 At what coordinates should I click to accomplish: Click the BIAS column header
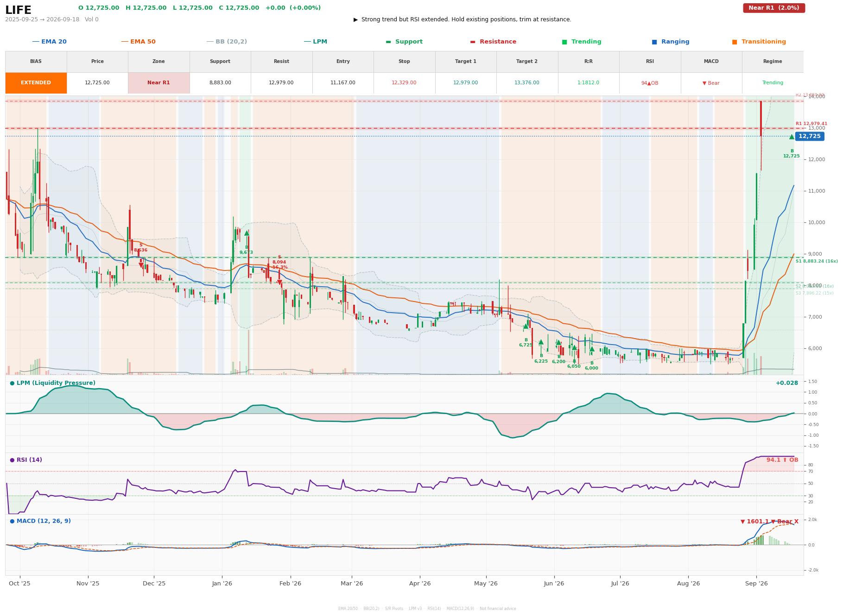36,62
